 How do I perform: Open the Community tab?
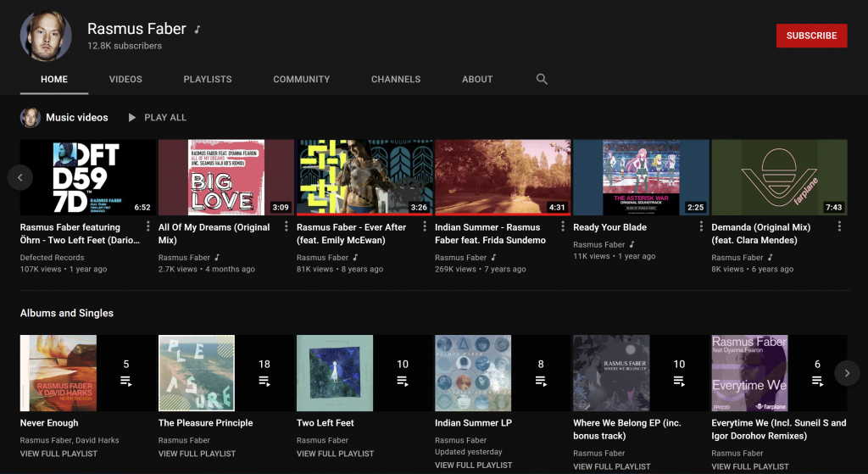301,79
